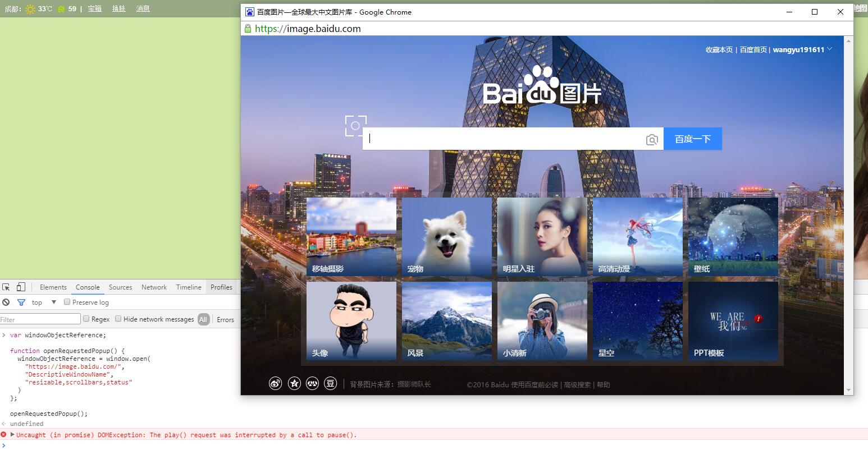Click the search-by-image camera icon
868x454 pixels.
point(652,139)
